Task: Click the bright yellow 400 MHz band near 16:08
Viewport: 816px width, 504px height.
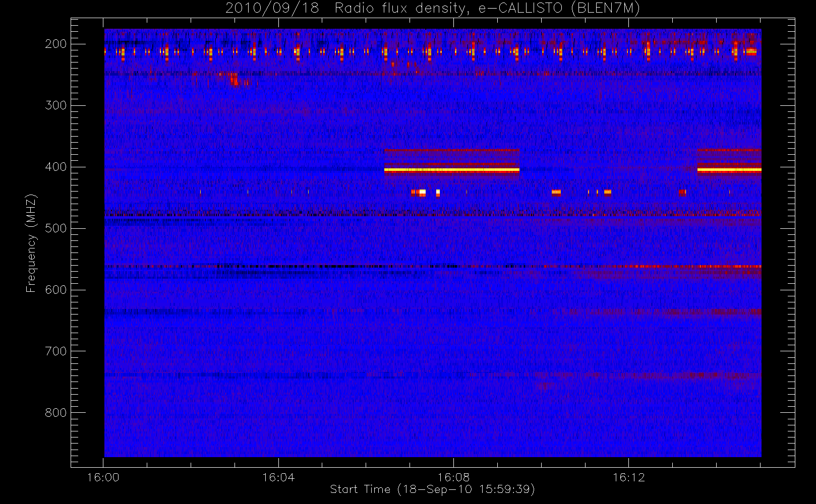Action: tap(451, 170)
